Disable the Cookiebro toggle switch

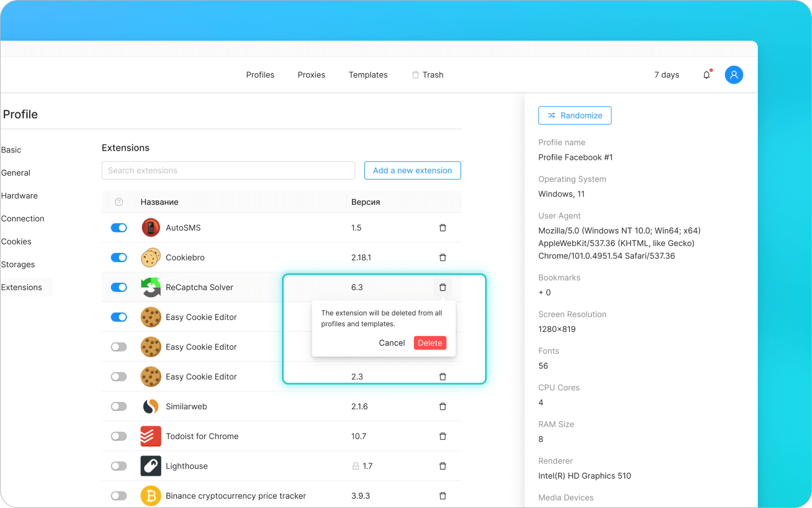(119, 257)
